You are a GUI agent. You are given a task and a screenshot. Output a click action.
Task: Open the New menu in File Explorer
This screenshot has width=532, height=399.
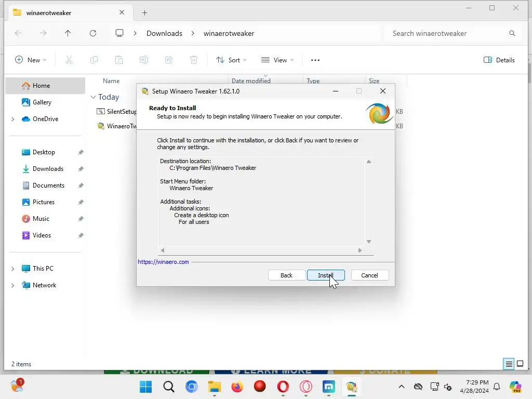click(31, 60)
